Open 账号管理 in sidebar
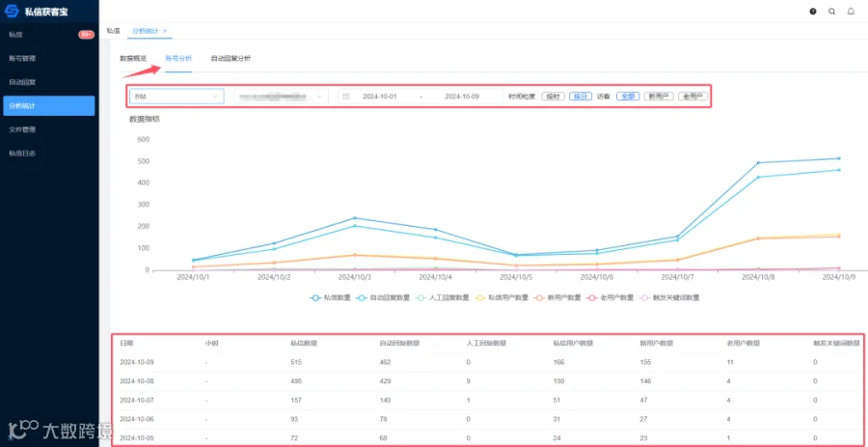This screenshot has width=868, height=447. pos(23,58)
